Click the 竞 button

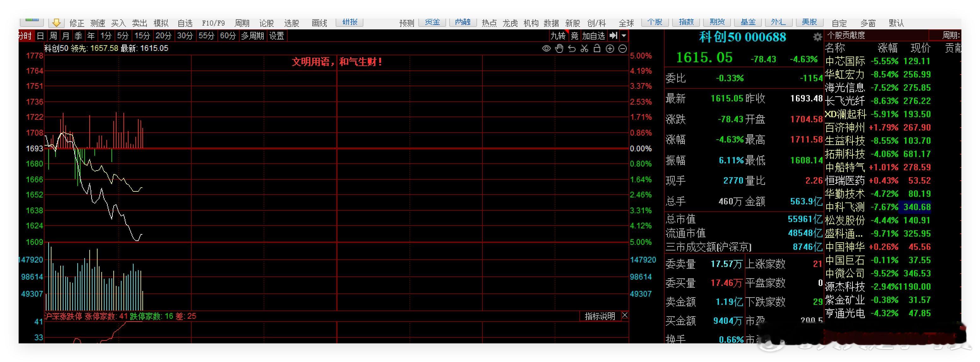coord(575,36)
